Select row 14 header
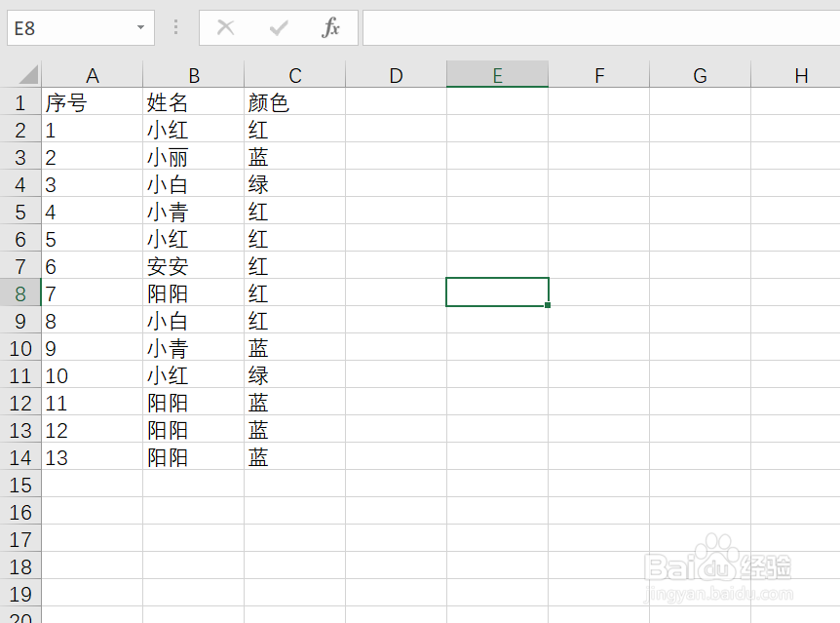 pos(21,457)
